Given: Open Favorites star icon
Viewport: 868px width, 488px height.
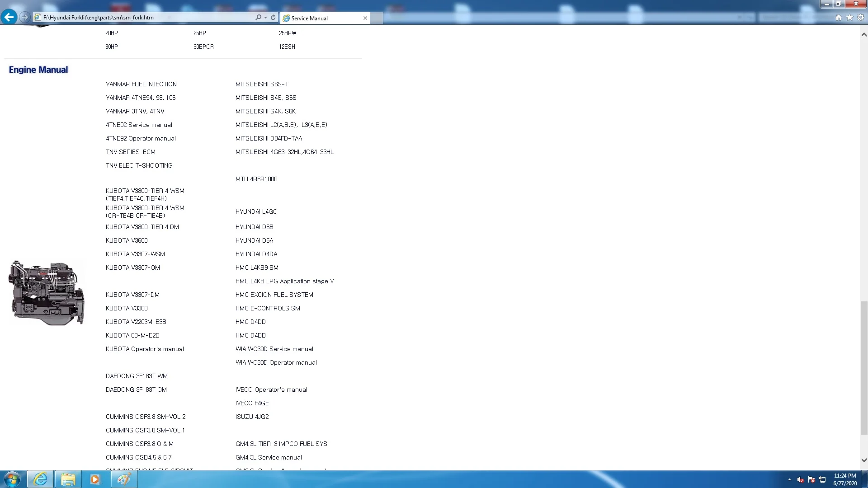Looking at the screenshot, I should (849, 18).
